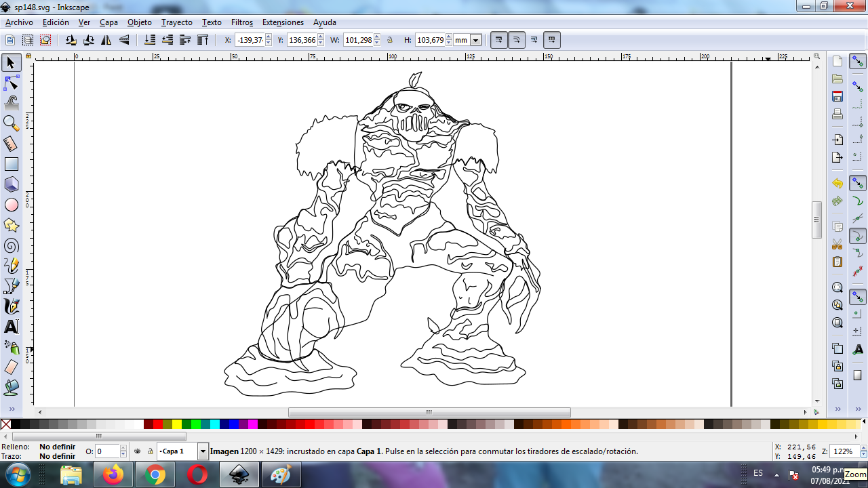Select the Pencil freehand tool
This screenshot has height=488, width=868.
[x=11, y=266]
